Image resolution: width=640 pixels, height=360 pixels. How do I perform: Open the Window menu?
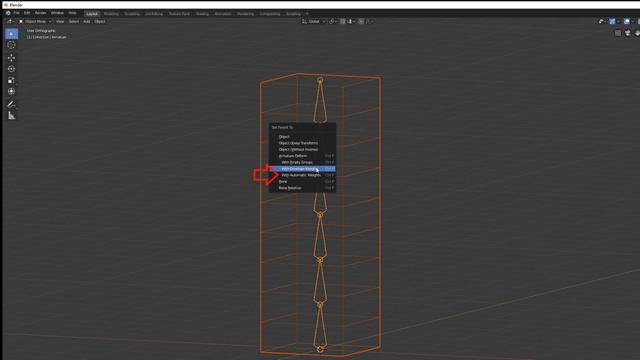[x=57, y=13]
